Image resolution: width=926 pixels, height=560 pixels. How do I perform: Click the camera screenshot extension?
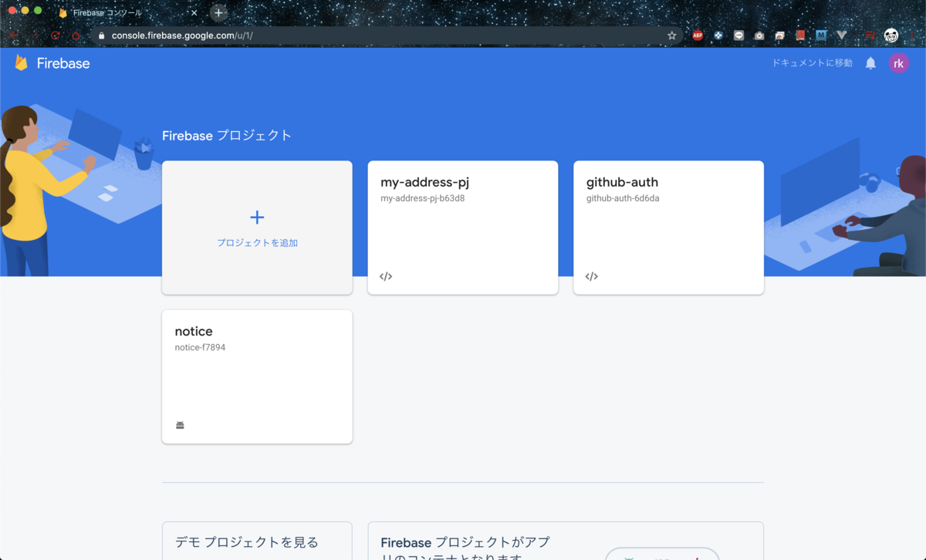759,35
